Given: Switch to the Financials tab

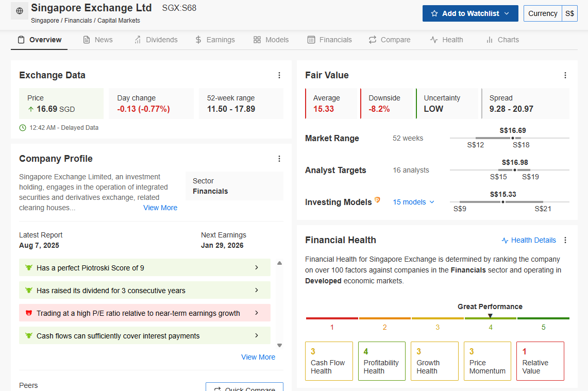Looking at the screenshot, I should click(330, 40).
